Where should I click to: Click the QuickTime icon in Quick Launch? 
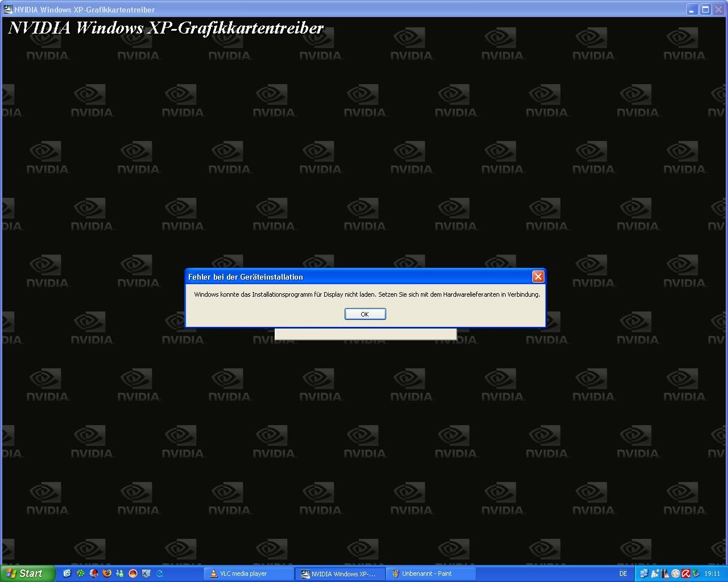pyautogui.click(x=160, y=573)
